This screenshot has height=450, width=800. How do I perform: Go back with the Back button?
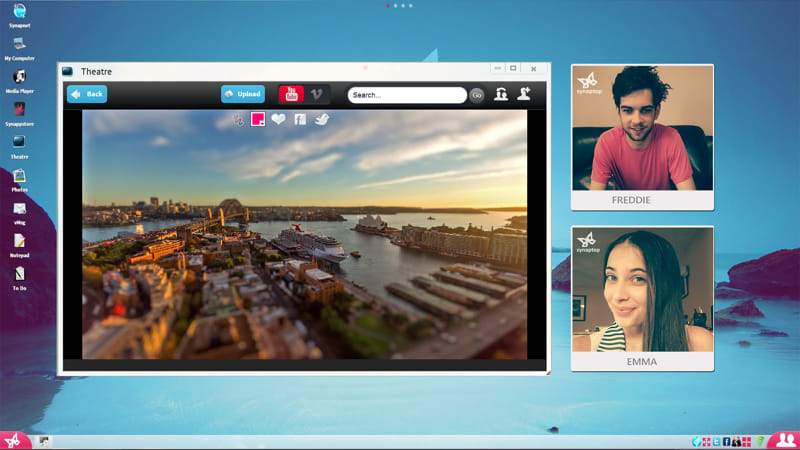pos(87,94)
